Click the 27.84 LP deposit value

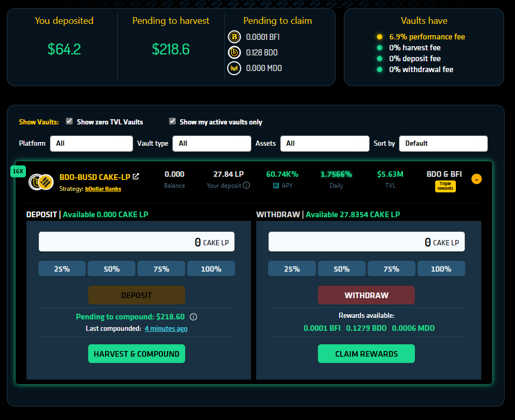pyautogui.click(x=229, y=174)
